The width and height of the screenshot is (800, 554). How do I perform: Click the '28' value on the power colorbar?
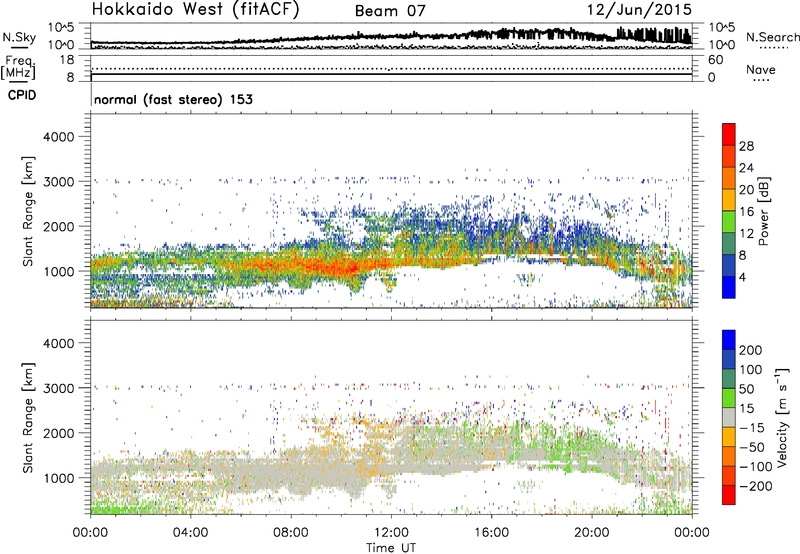[x=746, y=146]
